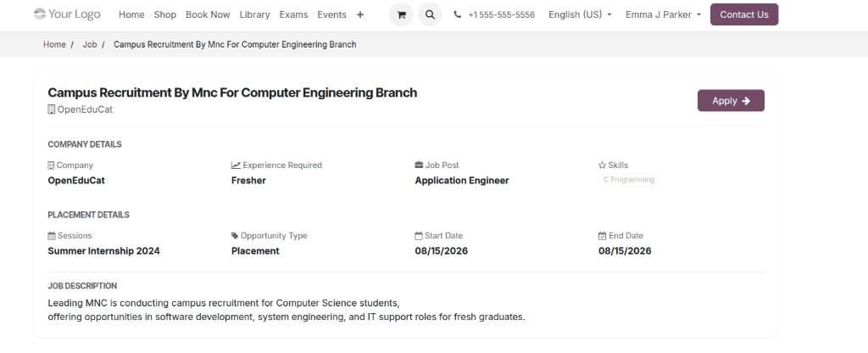Viewport: 868px width, 353px height.
Task: Click the building icon next to OpenEduCat subtitle
Action: click(x=51, y=109)
